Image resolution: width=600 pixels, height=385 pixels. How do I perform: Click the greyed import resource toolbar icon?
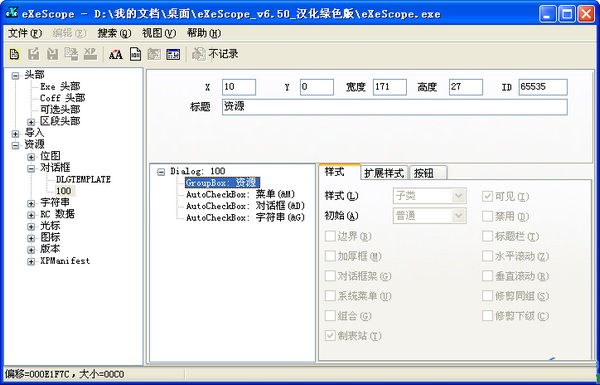(52, 54)
